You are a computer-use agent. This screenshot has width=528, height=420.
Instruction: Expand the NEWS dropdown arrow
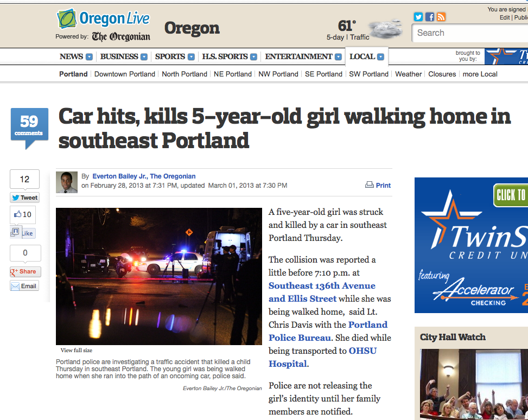89,57
